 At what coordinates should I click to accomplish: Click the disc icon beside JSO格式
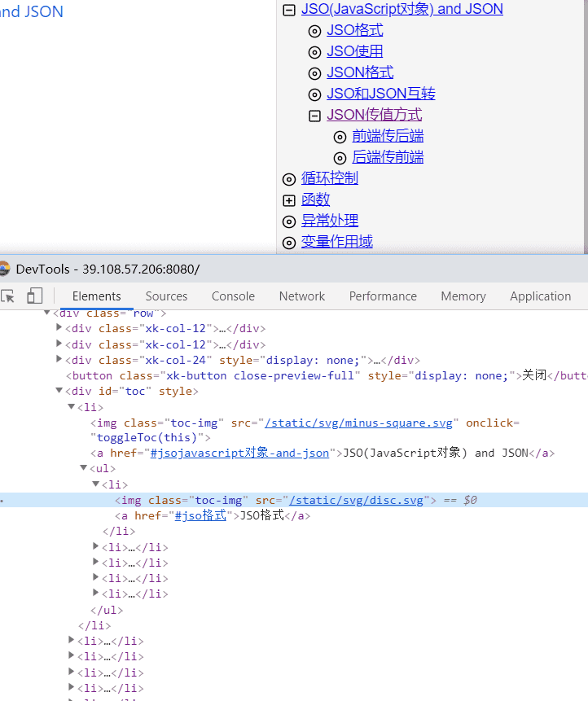(x=314, y=31)
